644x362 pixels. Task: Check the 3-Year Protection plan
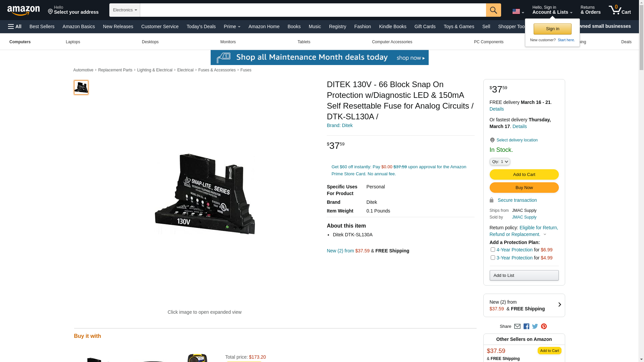click(493, 258)
